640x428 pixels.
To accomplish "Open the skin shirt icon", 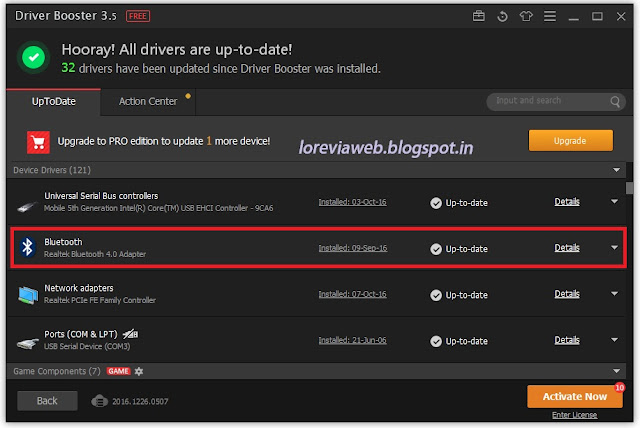I will pos(526,16).
